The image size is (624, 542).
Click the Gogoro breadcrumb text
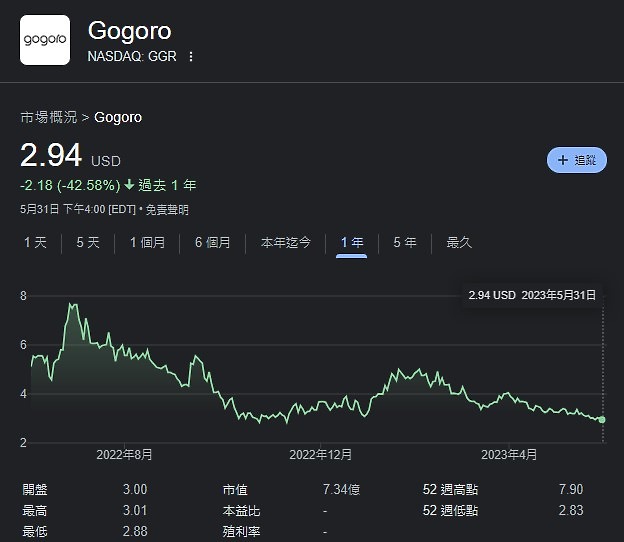[118, 117]
